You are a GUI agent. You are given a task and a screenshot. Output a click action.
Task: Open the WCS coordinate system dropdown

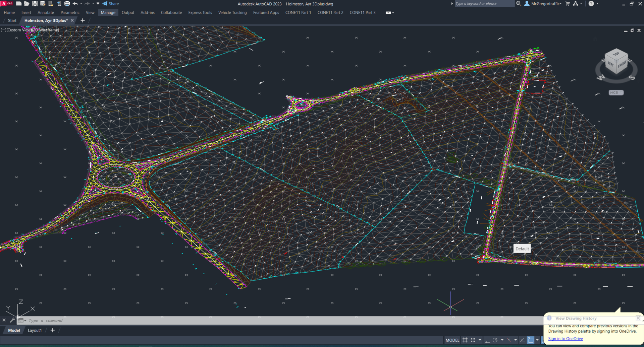pos(616,92)
